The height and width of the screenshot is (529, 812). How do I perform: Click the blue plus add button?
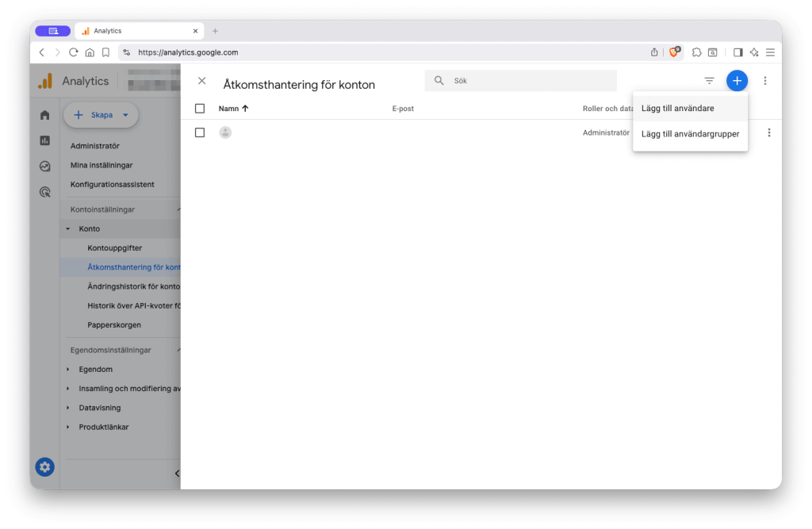(737, 81)
